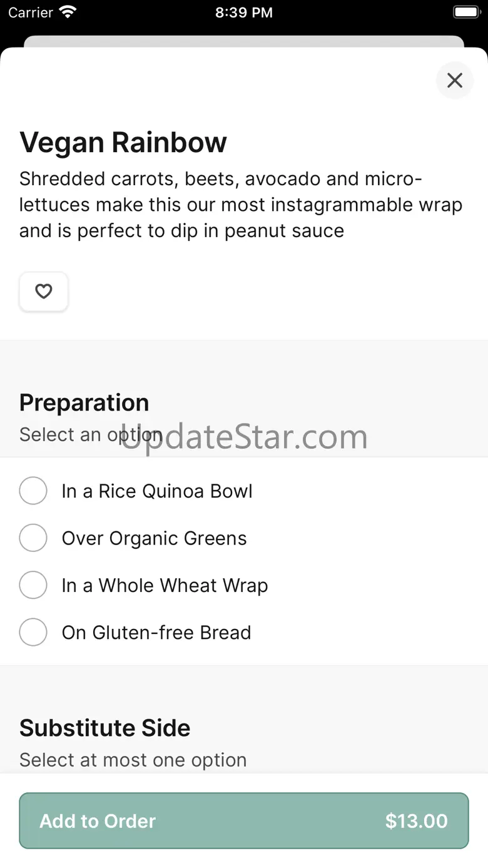Viewport: 488px width, 868px height.
Task: Choose Over Organic Greens preparation
Action: tap(33, 538)
